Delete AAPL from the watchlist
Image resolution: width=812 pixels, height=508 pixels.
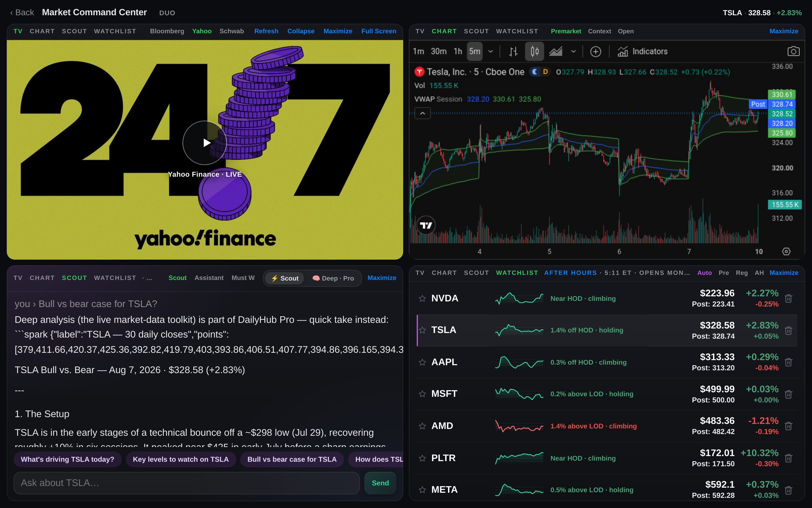789,362
